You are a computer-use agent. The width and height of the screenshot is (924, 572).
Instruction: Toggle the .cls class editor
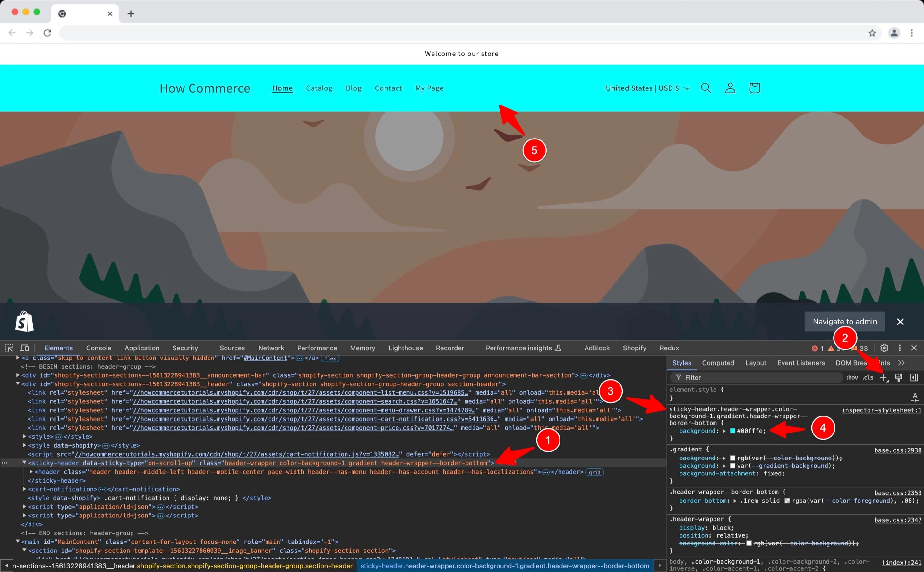[x=868, y=378]
